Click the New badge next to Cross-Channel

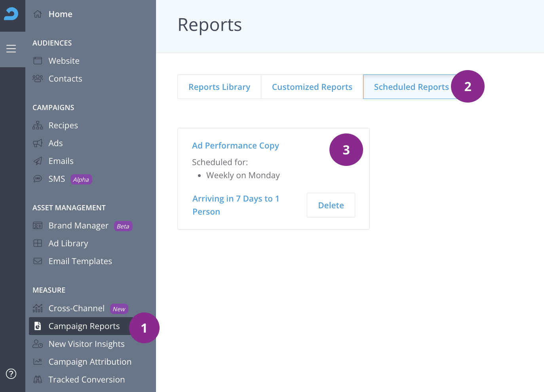coord(119,309)
